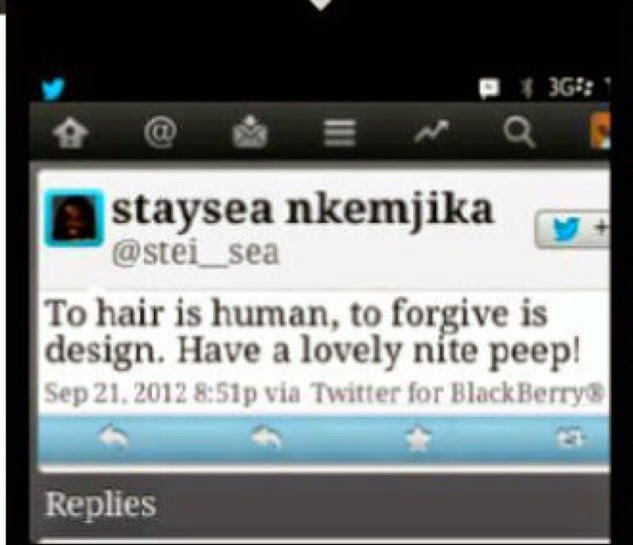Click the Twitter for BlackBerry source link
Screen dimensions: 633x545
pos(457,392)
